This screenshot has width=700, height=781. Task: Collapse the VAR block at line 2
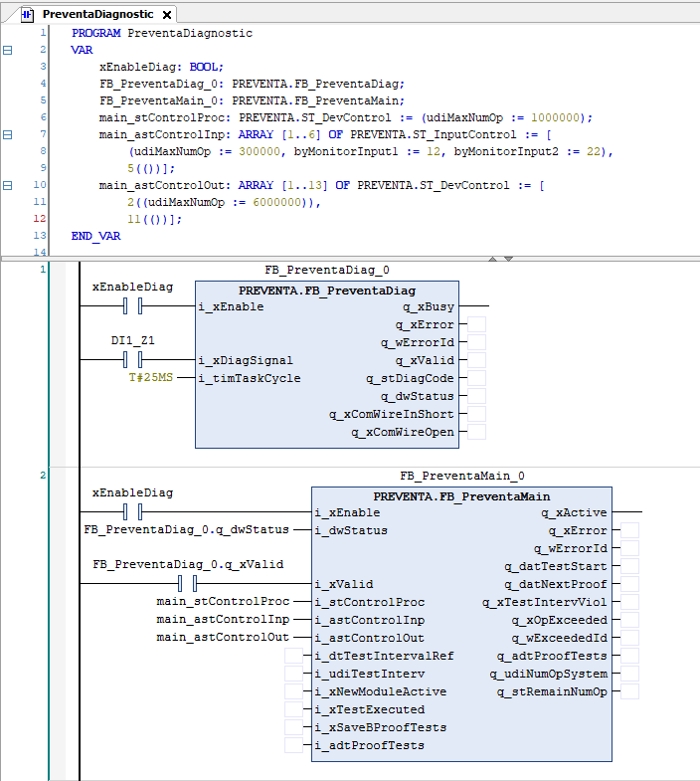pyautogui.click(x=8, y=50)
